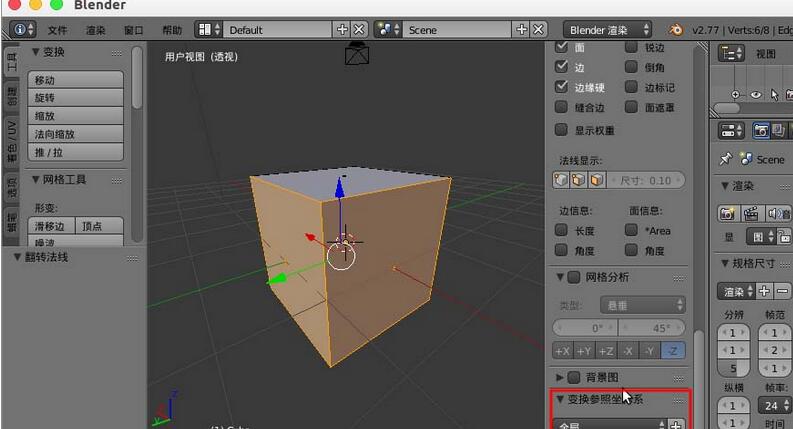Open the 悬垂 analysis type dropdown
The image size is (793, 429).
(643, 305)
